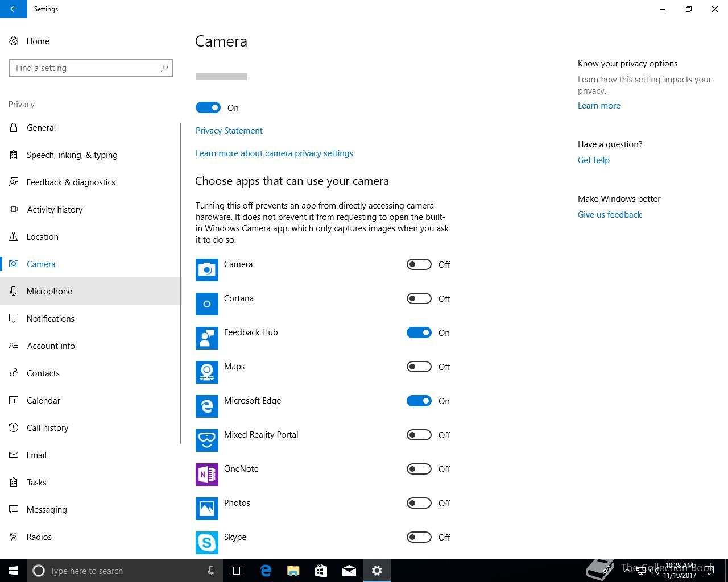728x582 pixels.
Task: Click the volume icon in system tray
Action: click(655, 571)
